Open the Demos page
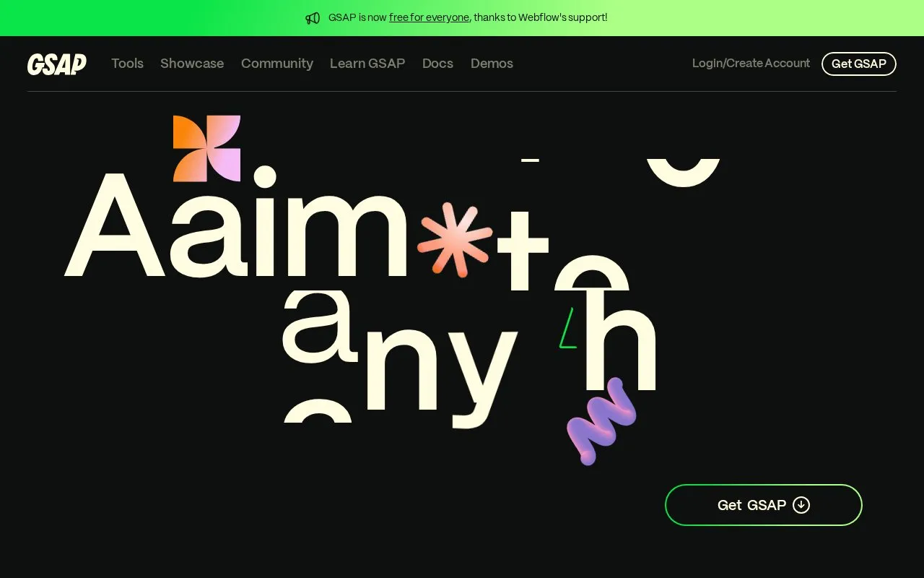 pyautogui.click(x=492, y=64)
